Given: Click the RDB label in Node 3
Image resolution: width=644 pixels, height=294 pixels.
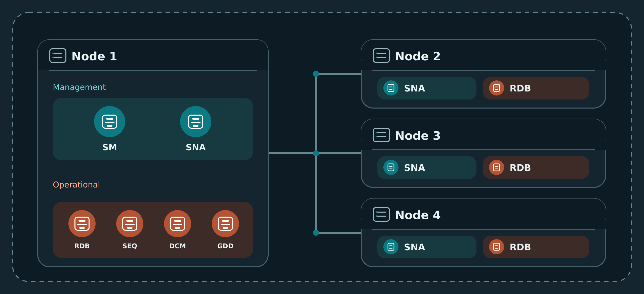Looking at the screenshot, I should 520,168.
